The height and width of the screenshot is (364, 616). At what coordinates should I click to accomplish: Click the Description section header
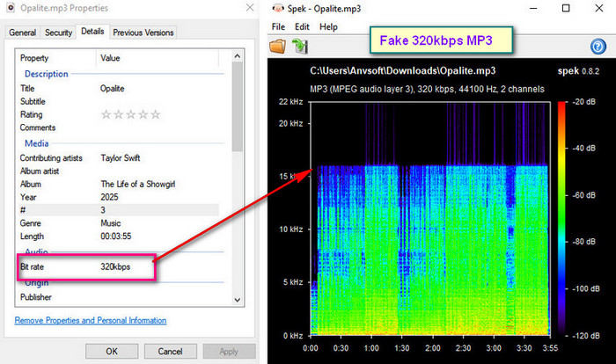coord(47,74)
